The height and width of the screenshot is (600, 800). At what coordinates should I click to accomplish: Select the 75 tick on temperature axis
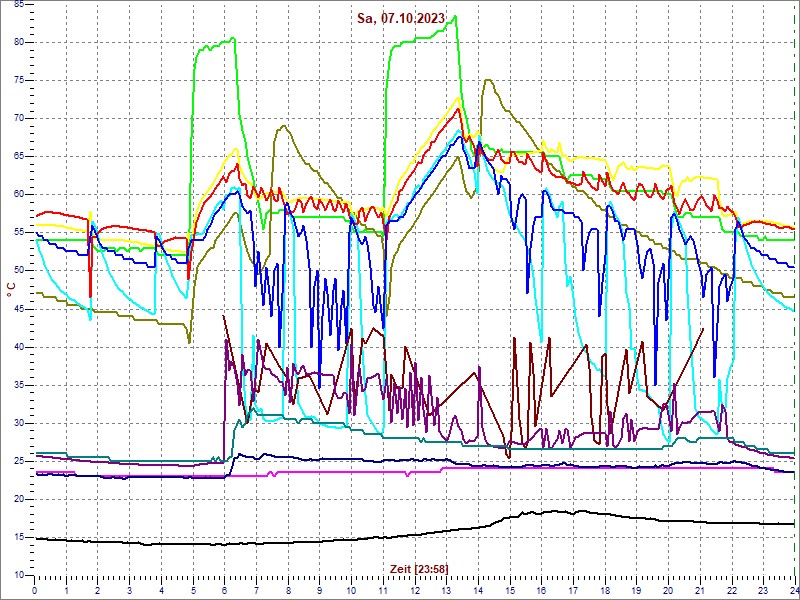(x=19, y=80)
